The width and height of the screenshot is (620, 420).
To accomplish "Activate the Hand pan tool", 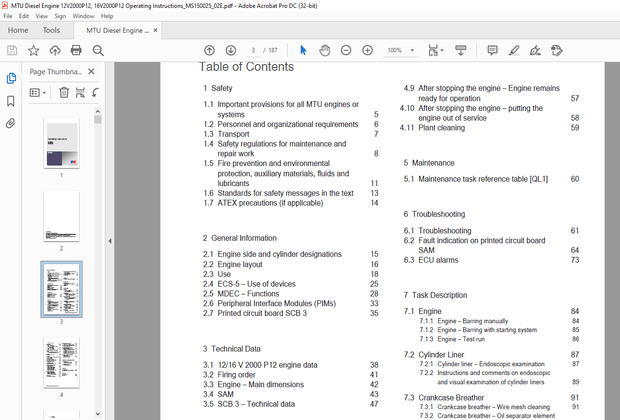I will click(x=325, y=50).
